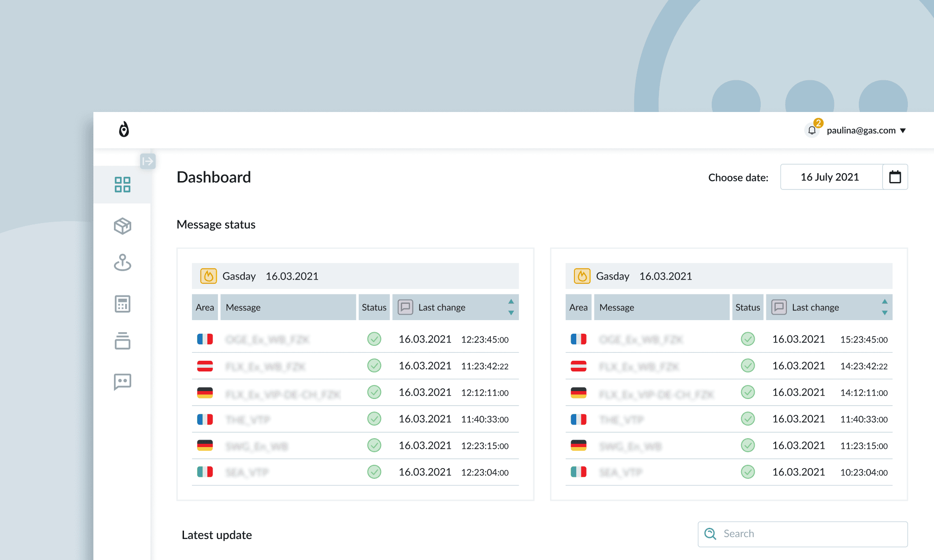
Task: Click German flag in left 12:12:11:00 row
Action: 205,392
